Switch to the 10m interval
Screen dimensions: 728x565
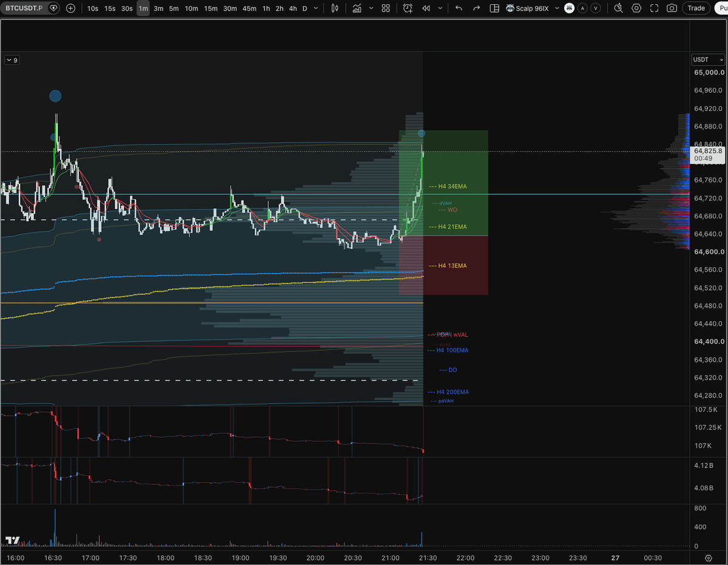[x=191, y=8]
